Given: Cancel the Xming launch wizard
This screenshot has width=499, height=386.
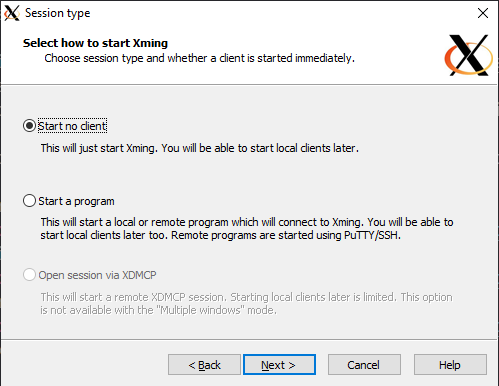Looking at the screenshot, I should (364, 365).
